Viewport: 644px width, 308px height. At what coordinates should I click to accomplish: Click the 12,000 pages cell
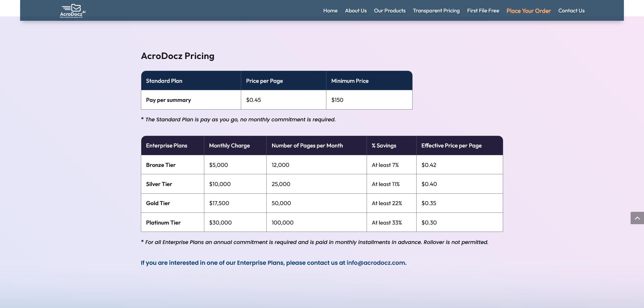[317, 165]
